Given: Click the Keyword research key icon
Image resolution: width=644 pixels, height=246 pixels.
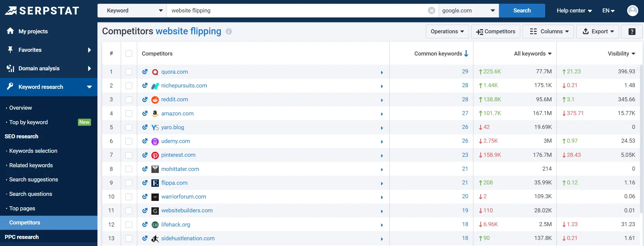Looking at the screenshot, I should click(x=10, y=86).
